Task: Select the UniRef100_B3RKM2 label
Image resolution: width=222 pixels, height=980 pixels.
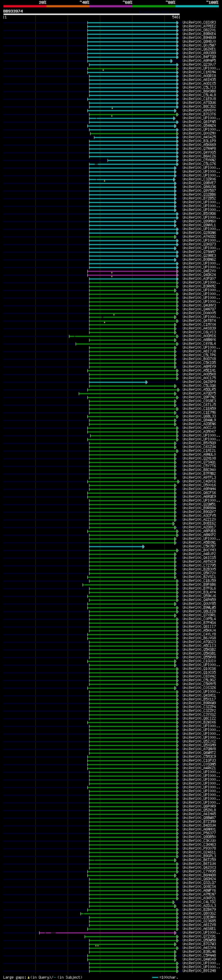Action: pos(199,286)
